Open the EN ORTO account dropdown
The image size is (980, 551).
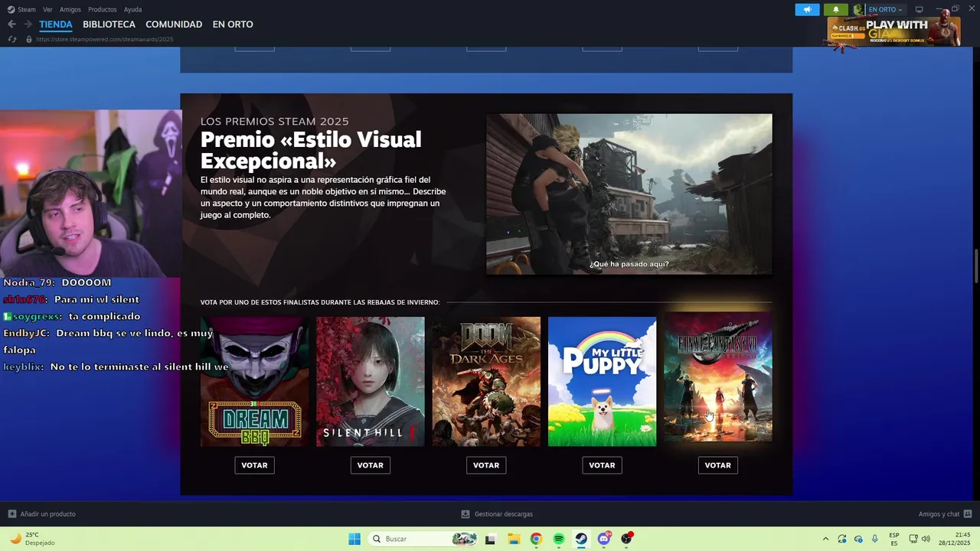[885, 9]
